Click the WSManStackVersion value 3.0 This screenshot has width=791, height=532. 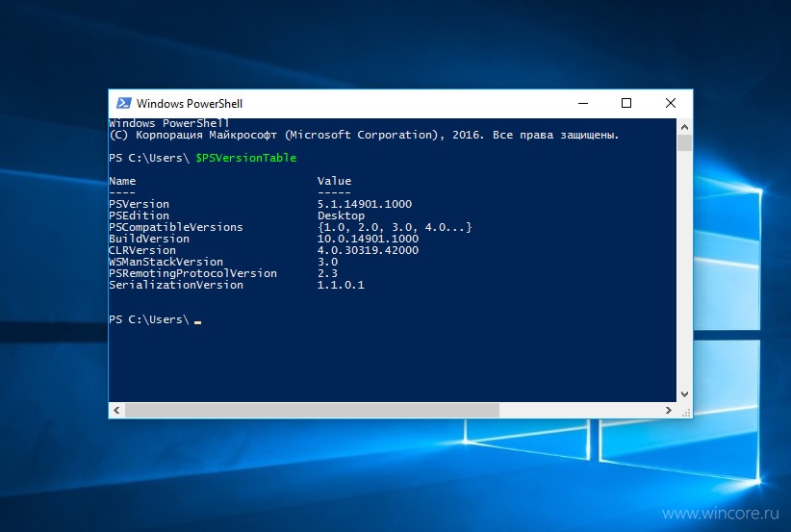(x=327, y=263)
